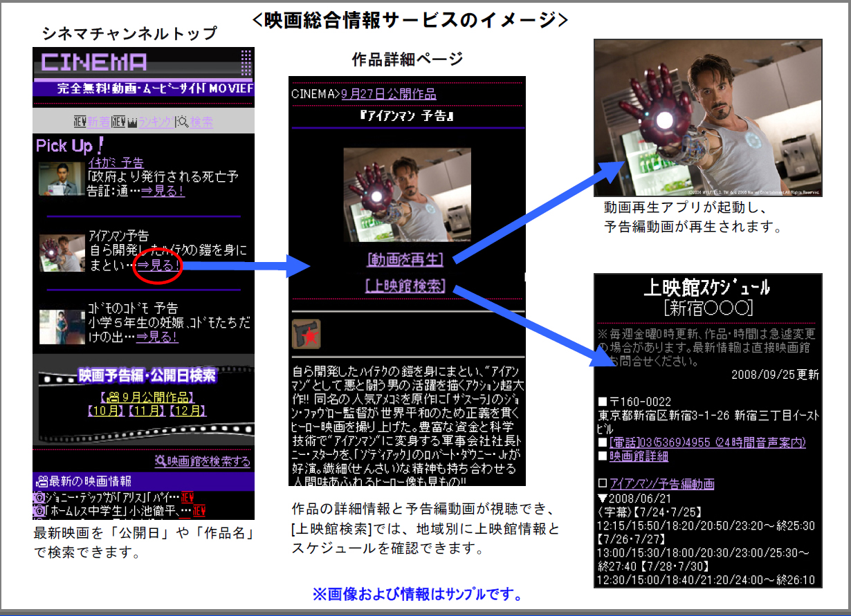851x616 pixels.
Task: Open the イキガミ 予告 title link
Action: point(116,163)
